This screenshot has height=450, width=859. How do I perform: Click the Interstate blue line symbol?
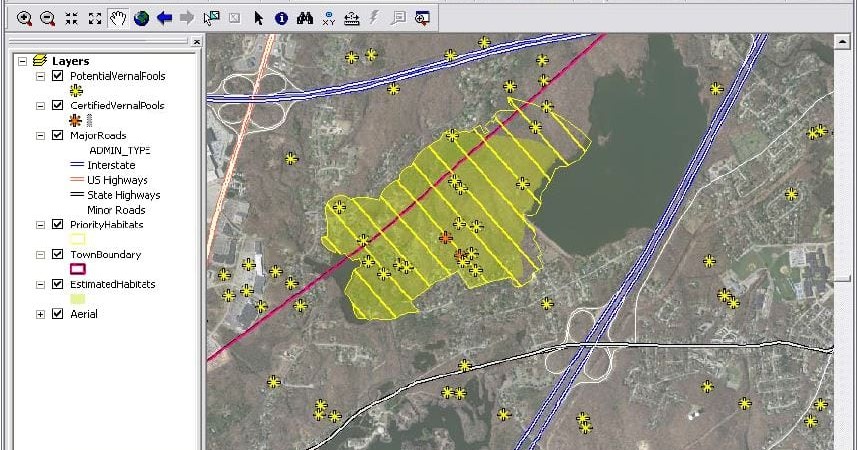pyautogui.click(x=77, y=165)
